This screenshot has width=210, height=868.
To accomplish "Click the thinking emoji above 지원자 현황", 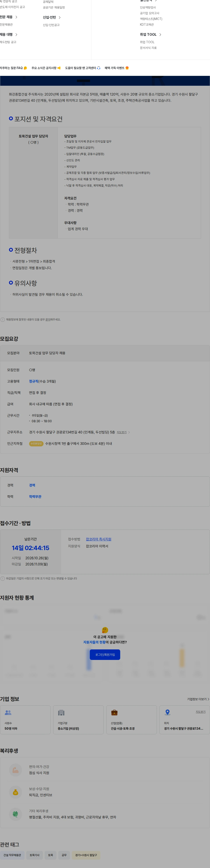I will [x=105, y=630].
